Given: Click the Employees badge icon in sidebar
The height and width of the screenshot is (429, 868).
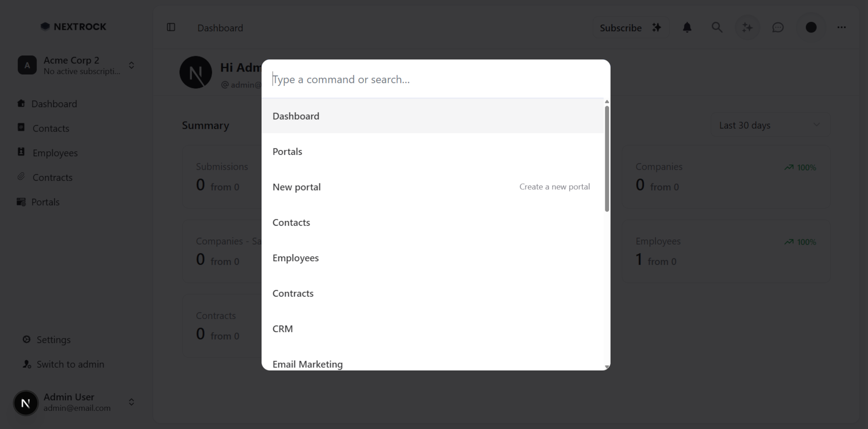Looking at the screenshot, I should [x=21, y=152].
